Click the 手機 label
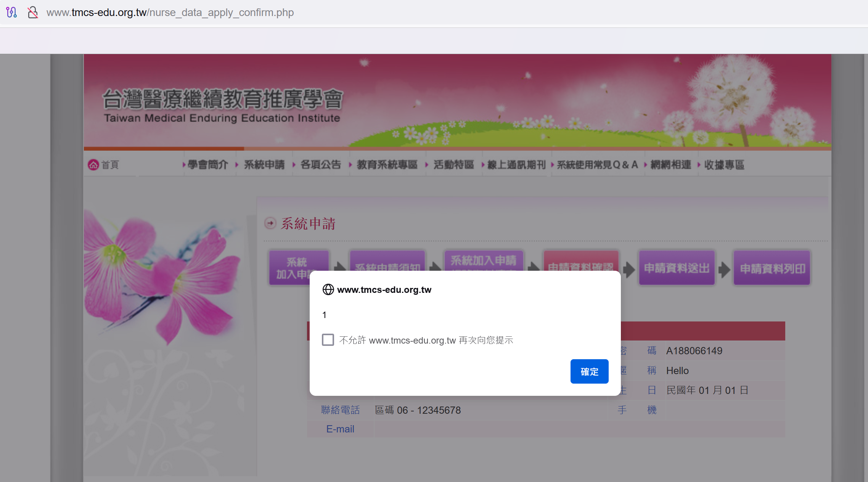 (x=637, y=410)
